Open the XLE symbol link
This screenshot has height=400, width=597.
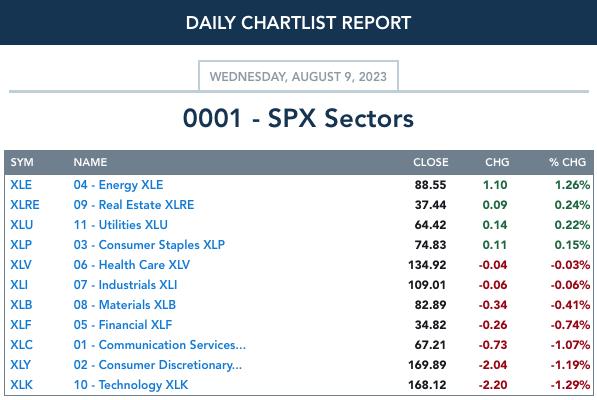(21, 185)
